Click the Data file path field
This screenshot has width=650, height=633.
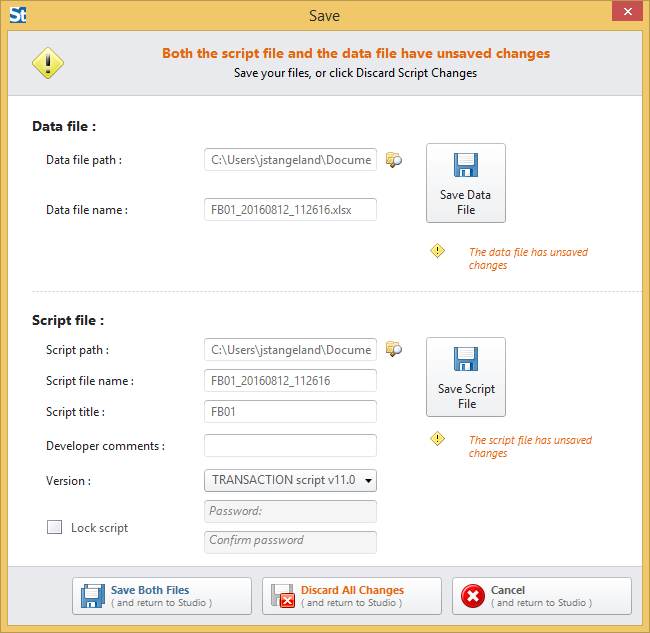(290, 159)
